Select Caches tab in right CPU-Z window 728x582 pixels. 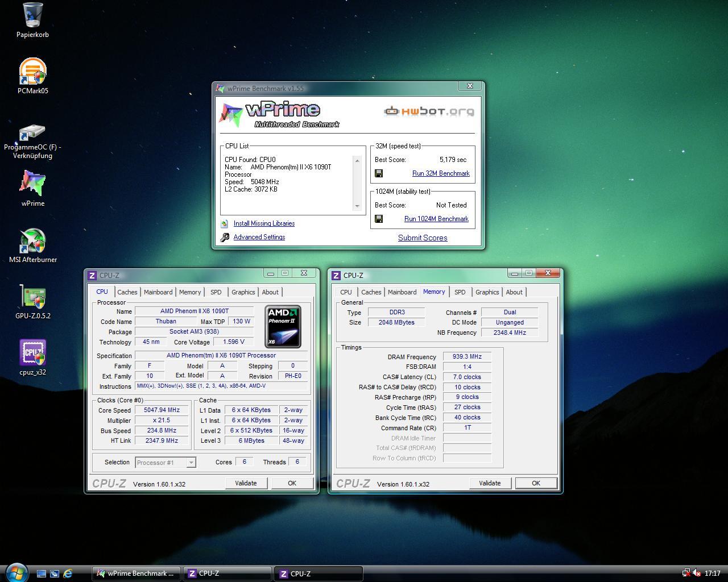[x=371, y=292]
